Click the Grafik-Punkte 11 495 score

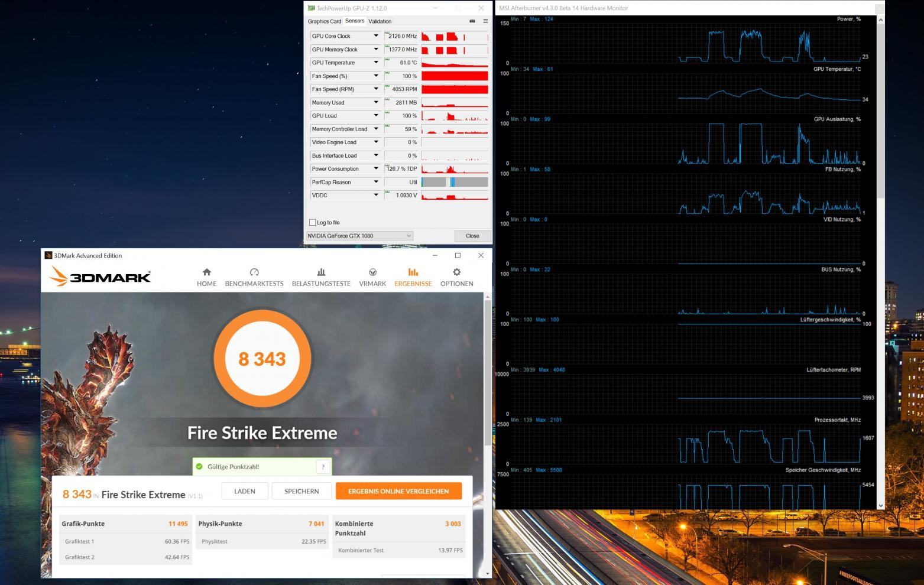[178, 524]
